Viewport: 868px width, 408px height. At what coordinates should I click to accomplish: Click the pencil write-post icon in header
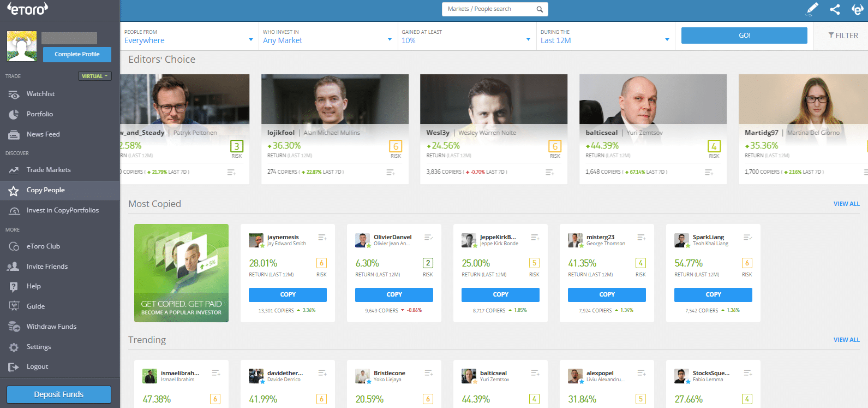tap(812, 9)
